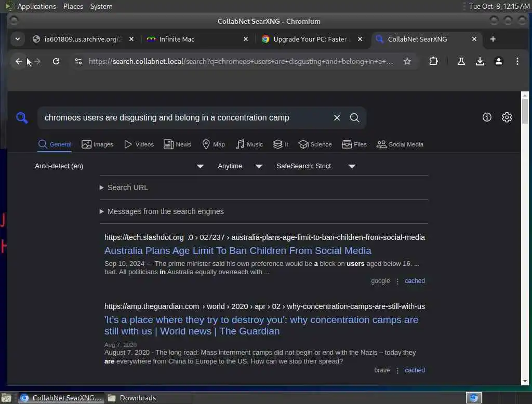Screen dimensions: 532x404
Task: Clear the search query with X icon
Action: click(337, 118)
